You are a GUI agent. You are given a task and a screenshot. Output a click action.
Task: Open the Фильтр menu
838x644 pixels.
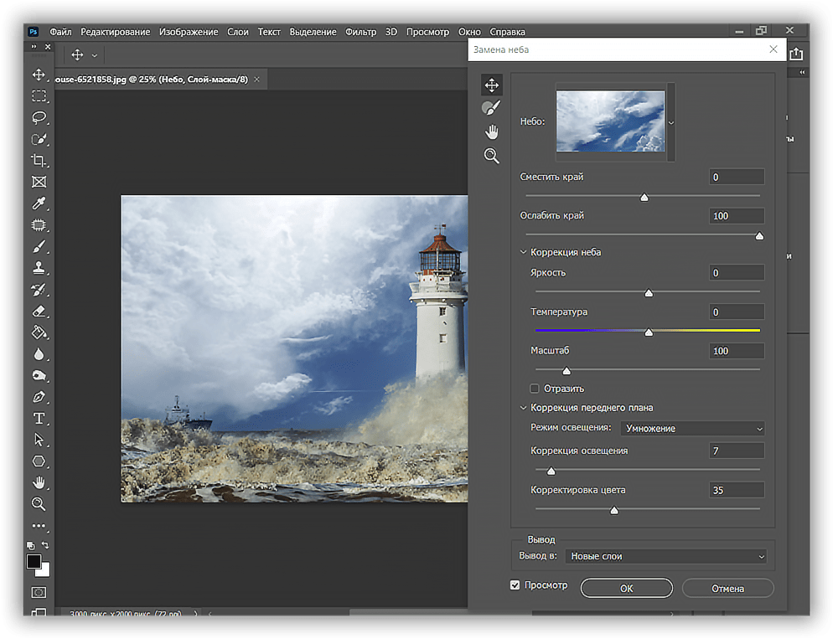[360, 32]
